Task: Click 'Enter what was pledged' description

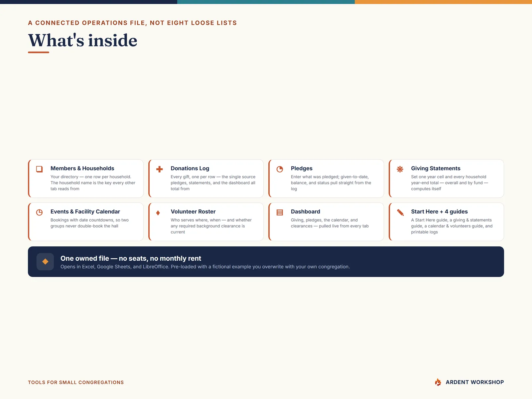Action: pos(331,183)
